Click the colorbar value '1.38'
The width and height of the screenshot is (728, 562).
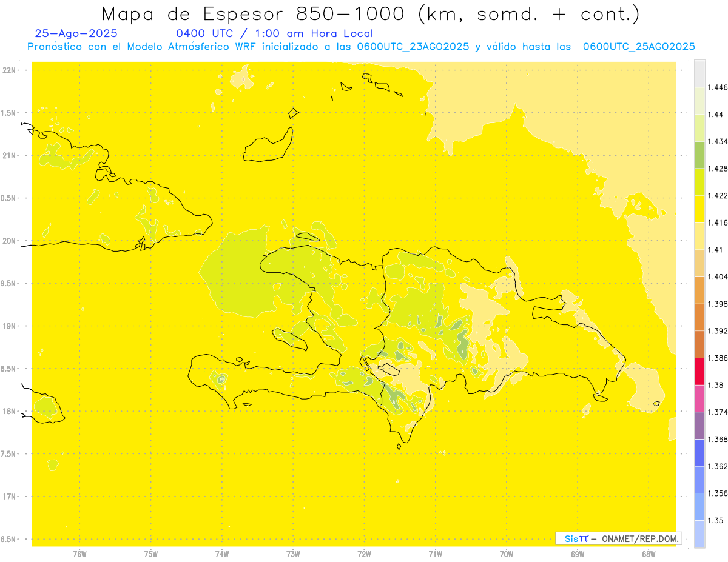click(715, 385)
